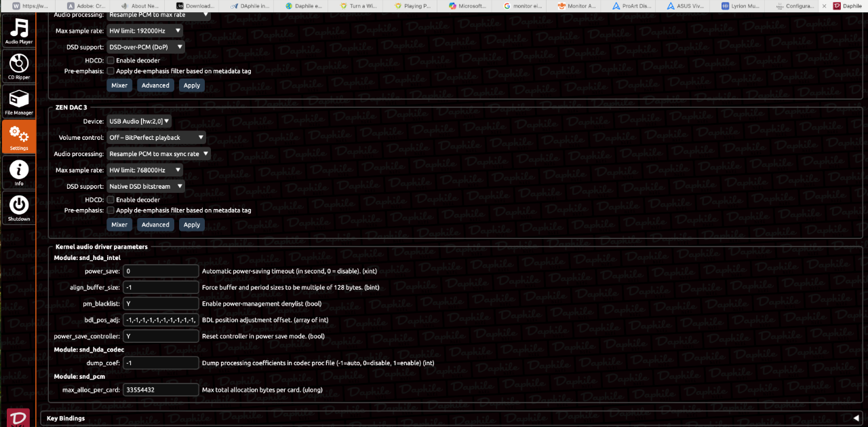The height and width of the screenshot is (427, 868).
Task: Click Apply button in ZEN DAC 3 section
Action: pos(192,225)
